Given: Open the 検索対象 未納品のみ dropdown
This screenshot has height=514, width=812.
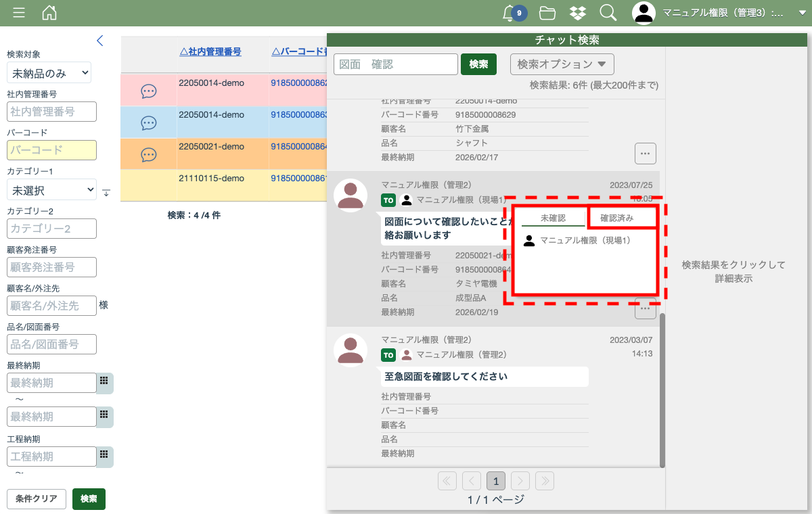Looking at the screenshot, I should click(49, 73).
